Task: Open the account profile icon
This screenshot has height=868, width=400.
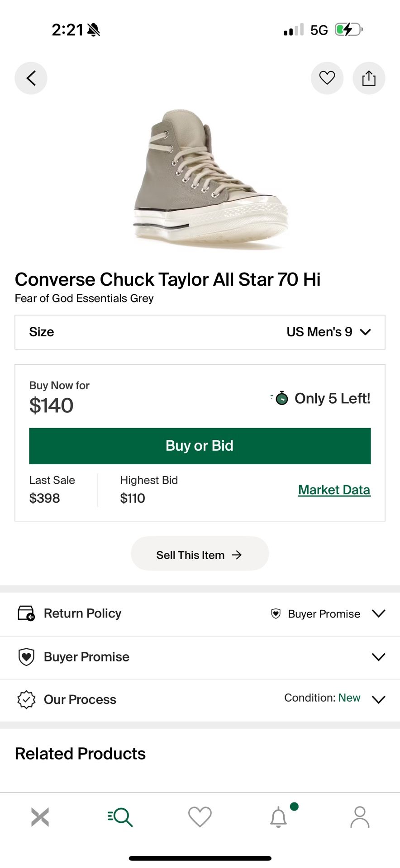Action: [x=360, y=817]
